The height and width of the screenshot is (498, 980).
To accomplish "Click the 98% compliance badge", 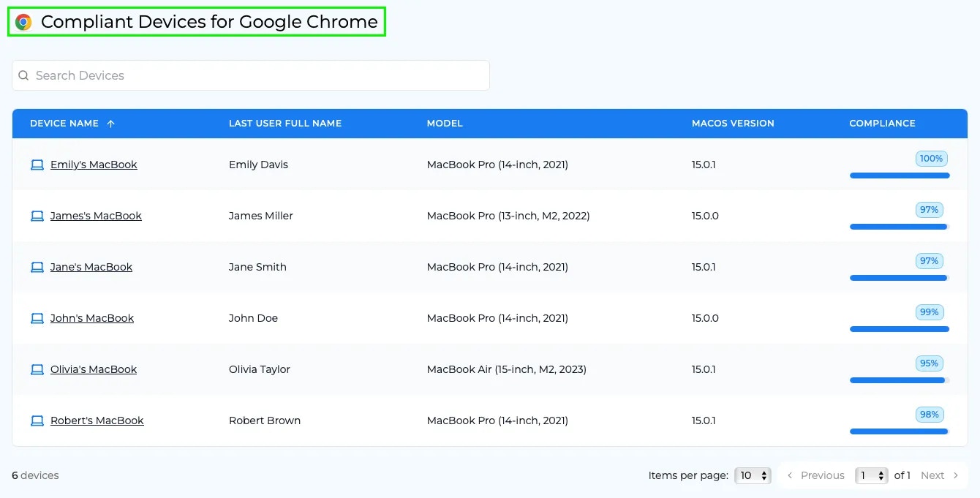I will click(930, 415).
